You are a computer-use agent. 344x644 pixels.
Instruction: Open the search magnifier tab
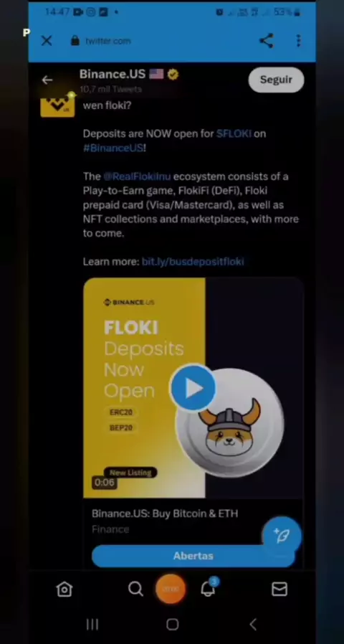tap(135, 589)
